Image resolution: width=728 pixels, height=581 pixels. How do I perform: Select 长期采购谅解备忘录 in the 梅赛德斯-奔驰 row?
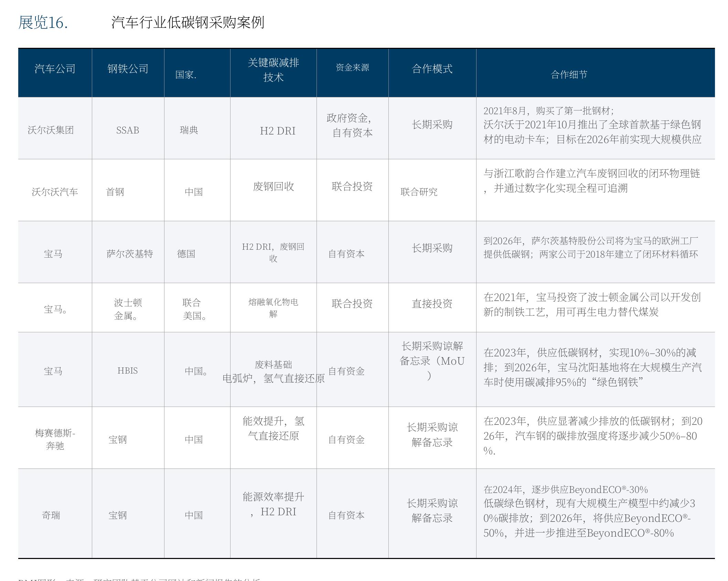pos(432,435)
